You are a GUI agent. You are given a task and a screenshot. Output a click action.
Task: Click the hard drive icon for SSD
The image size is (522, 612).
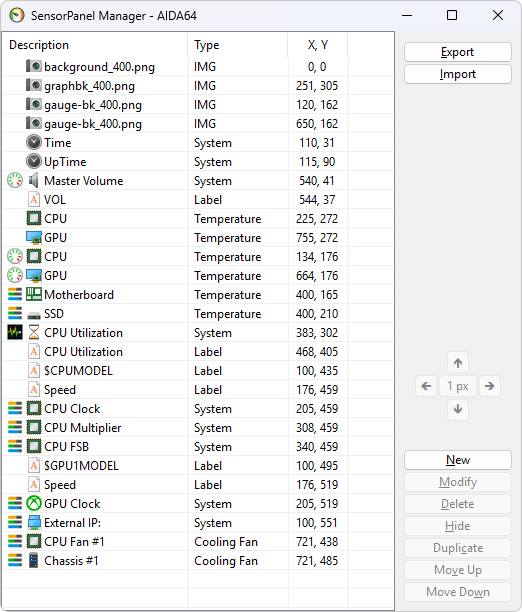pyautogui.click(x=34, y=315)
